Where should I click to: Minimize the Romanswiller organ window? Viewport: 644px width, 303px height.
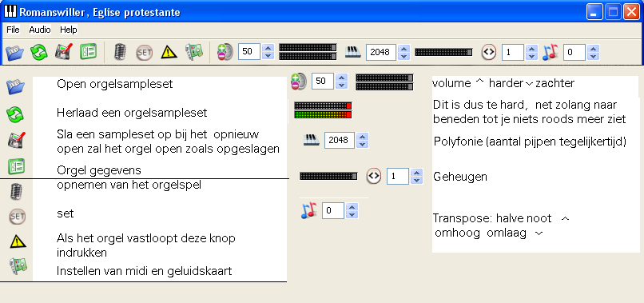tap(594, 12)
